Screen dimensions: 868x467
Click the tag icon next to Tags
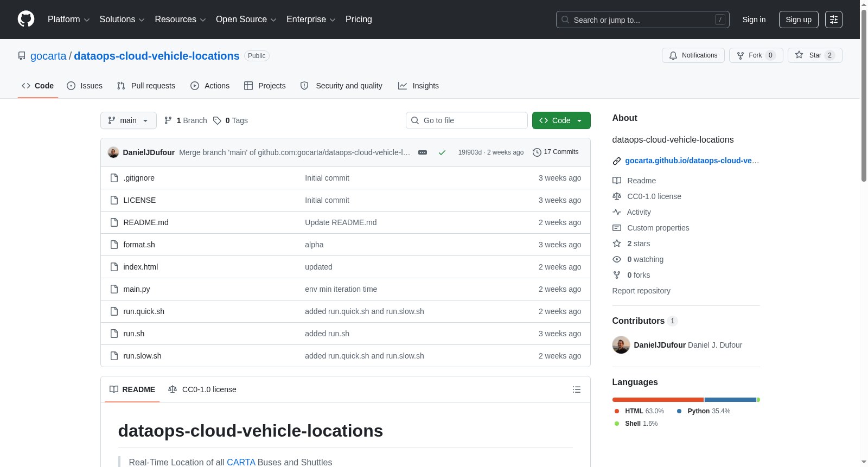(217, 120)
